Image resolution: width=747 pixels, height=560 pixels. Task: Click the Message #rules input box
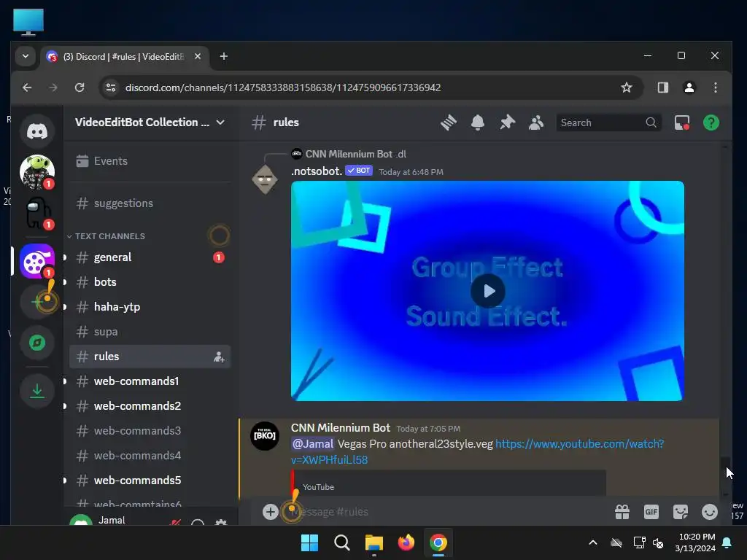click(x=448, y=512)
